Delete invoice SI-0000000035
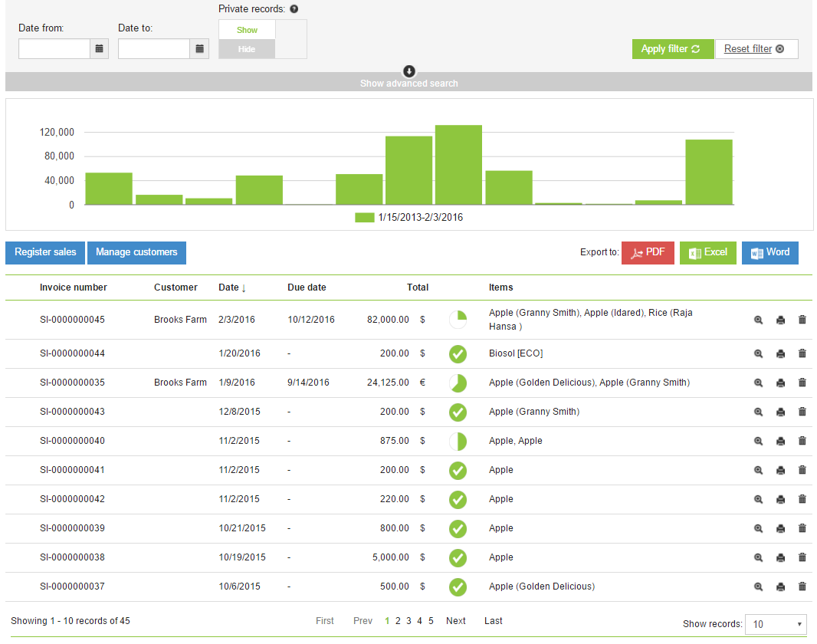Viewport: 817px width, 644px height. click(x=802, y=383)
